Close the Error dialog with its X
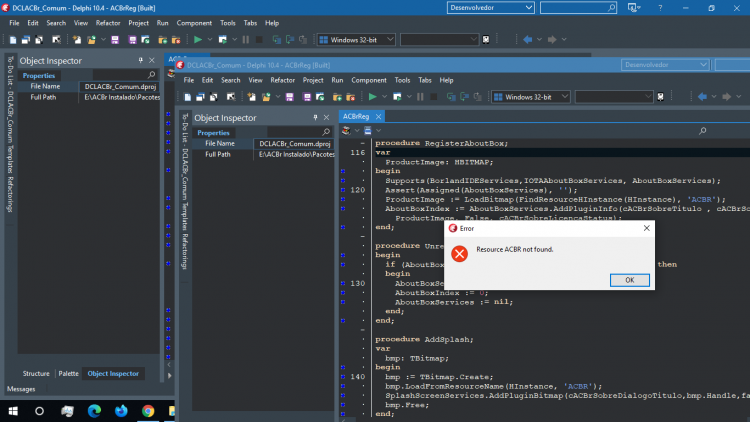This screenshot has width=750, height=422. (646, 228)
